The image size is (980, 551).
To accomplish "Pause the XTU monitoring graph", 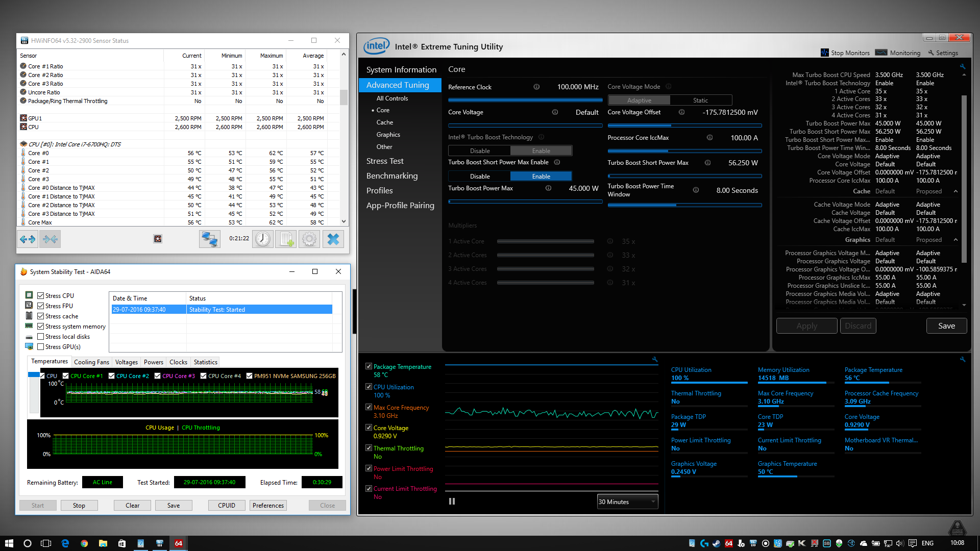I will [452, 502].
